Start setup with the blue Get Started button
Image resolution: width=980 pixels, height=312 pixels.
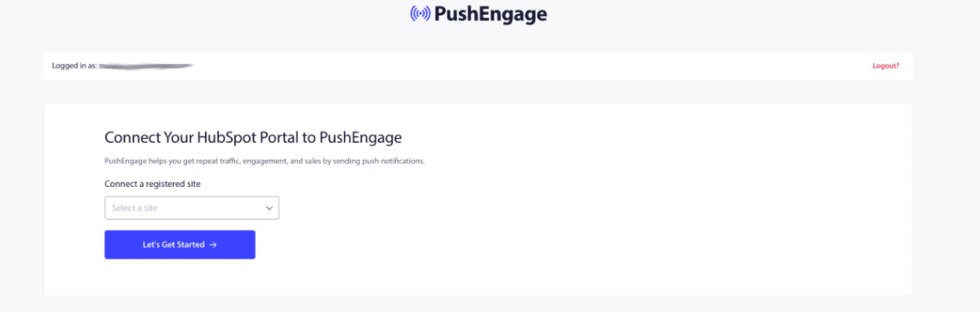(x=180, y=244)
